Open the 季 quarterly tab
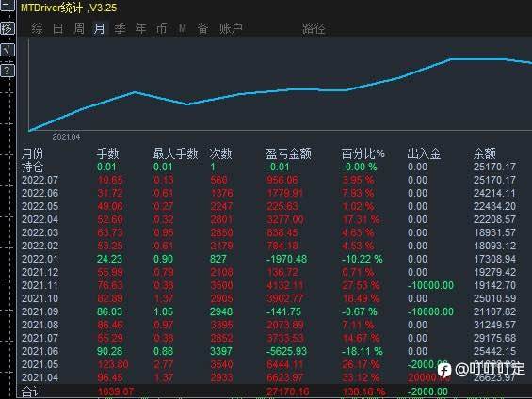532x399 pixels. click(120, 29)
